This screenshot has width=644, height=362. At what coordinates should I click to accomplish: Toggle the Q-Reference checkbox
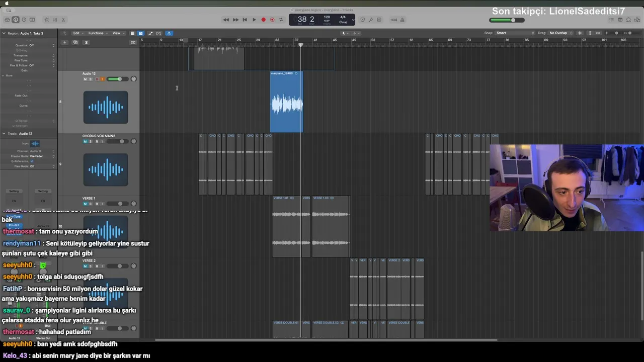pos(32,161)
